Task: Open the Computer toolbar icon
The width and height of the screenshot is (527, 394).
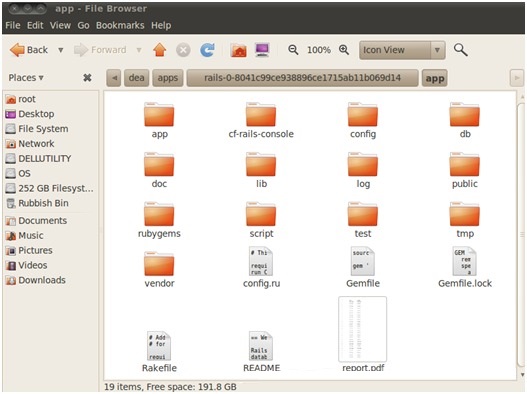Action: click(x=262, y=50)
